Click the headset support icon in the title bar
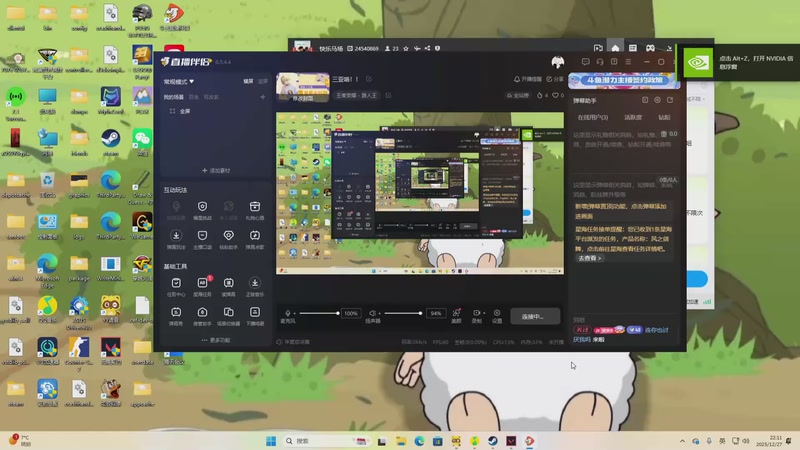Screen dimensions: 800x450 (x=600, y=62)
